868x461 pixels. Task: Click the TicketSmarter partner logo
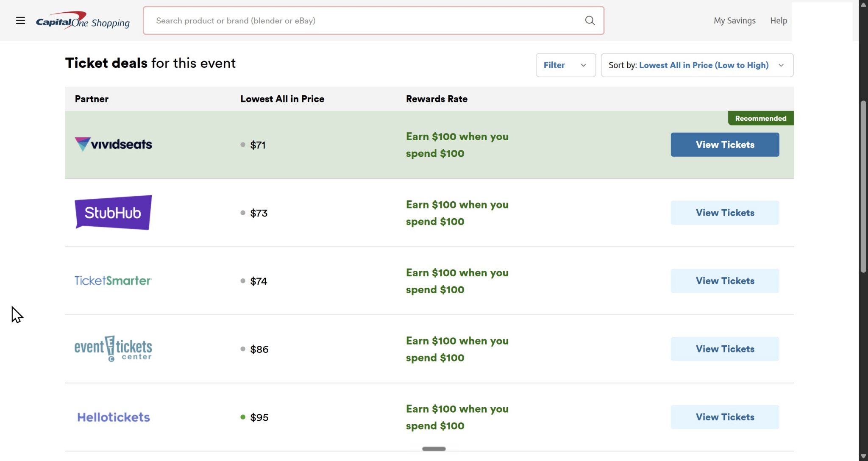coord(113,281)
